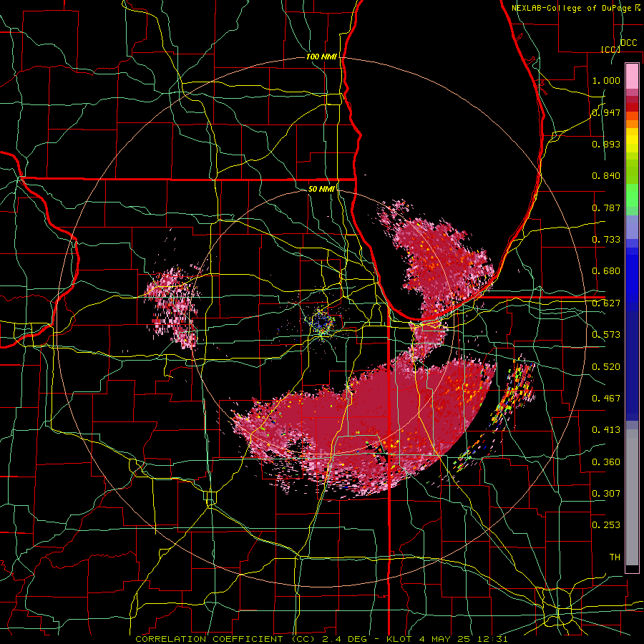Pick the gray segment of the color bar
The image size is (644, 644).
click(x=632, y=497)
